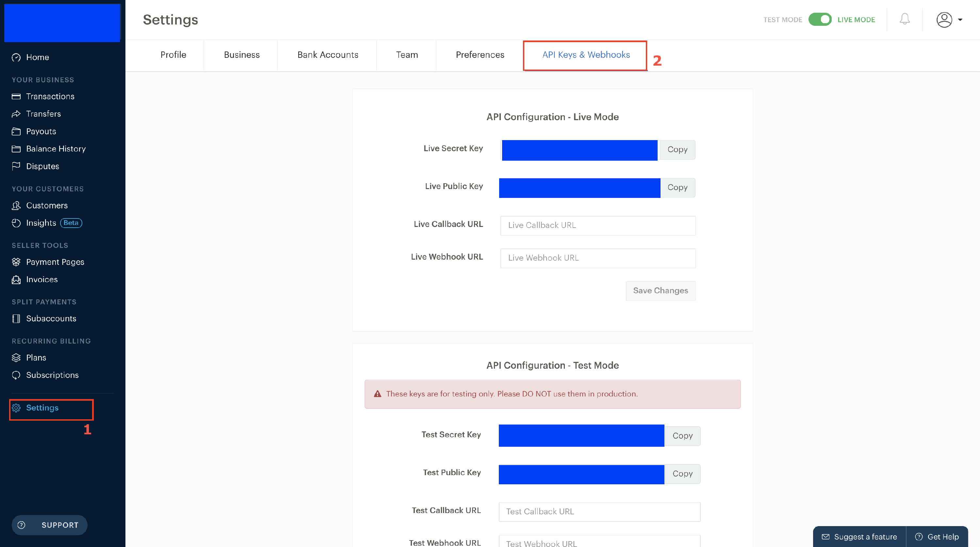The width and height of the screenshot is (980, 547).
Task: Click the Plans layers icon
Action: coord(16,358)
